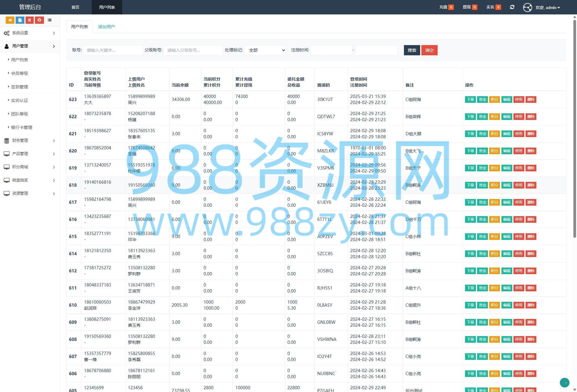The image size is (577, 392).
Task: Click the refresh icon in top bar
Action: [512, 7]
